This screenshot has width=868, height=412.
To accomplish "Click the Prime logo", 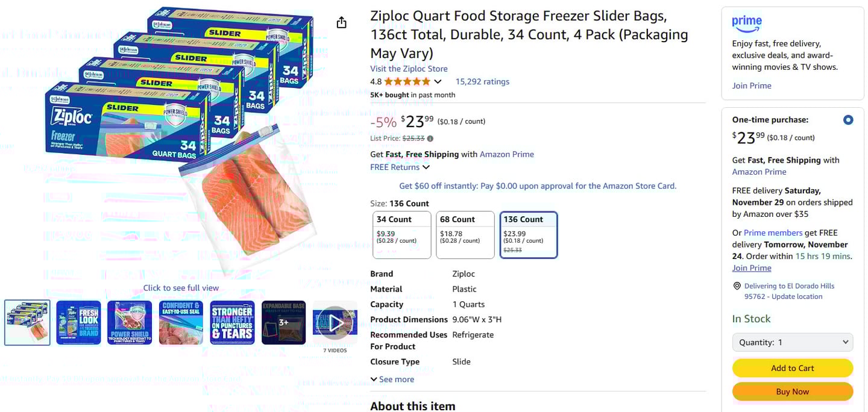I will click(x=747, y=24).
